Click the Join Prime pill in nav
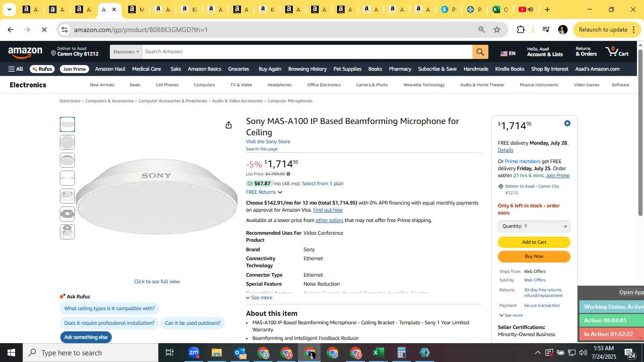The height and width of the screenshot is (362, 644). click(74, 69)
